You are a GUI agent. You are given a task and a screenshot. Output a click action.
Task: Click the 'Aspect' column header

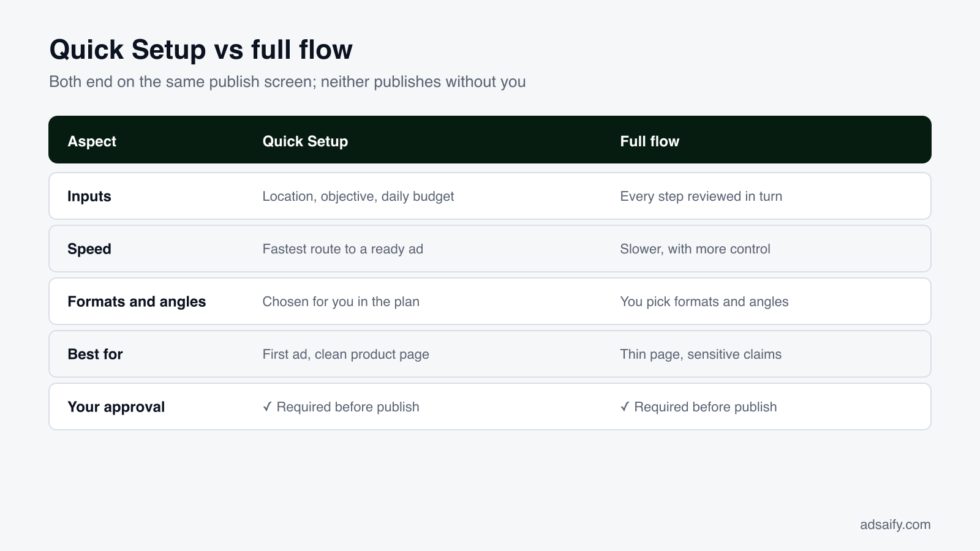(92, 141)
